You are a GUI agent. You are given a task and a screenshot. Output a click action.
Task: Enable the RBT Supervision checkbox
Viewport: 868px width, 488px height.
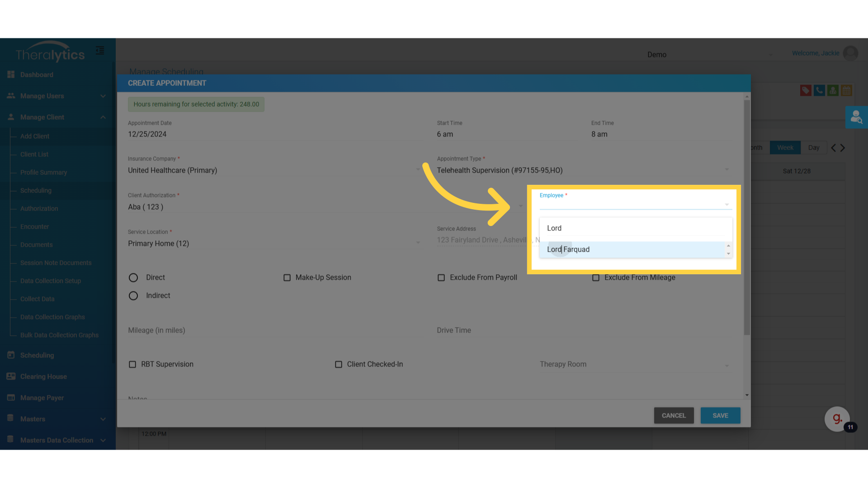132,364
